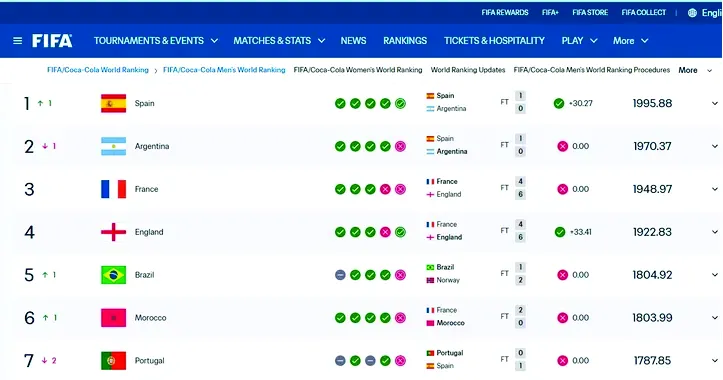Screen dimensions: 723x380
Task: Click Morocco's points total 1803.99
Action: point(652,318)
